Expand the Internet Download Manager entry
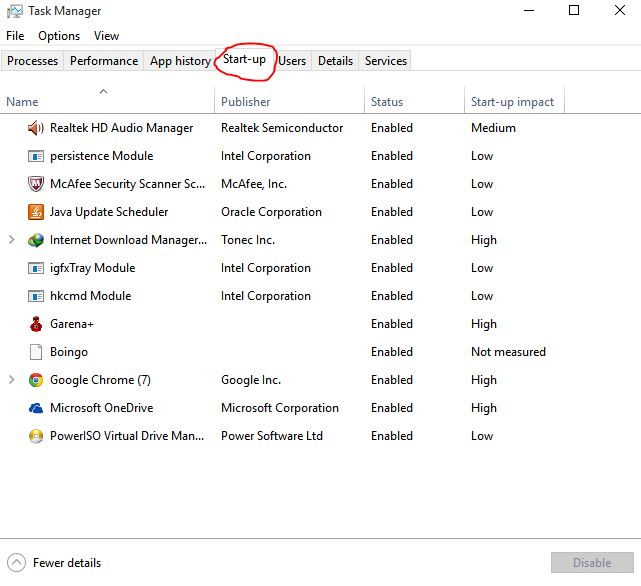 tap(11, 240)
